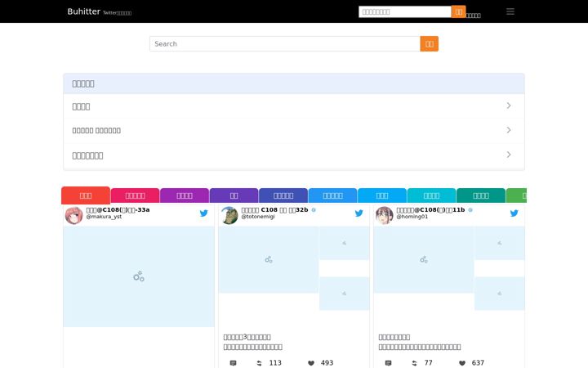Open the upper small thumbnail on @homing01 card
The image size is (588, 368).
500,243
